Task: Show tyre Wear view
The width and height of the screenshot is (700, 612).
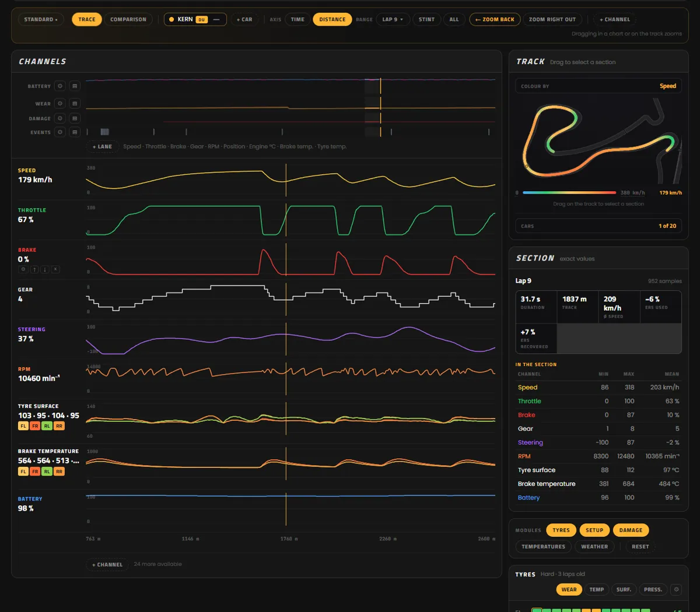Action: pyautogui.click(x=569, y=589)
